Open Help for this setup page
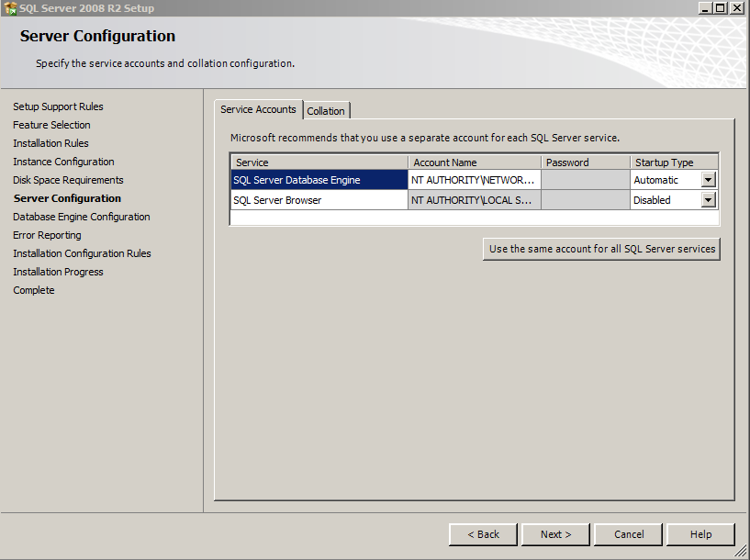750x560 pixels. (x=700, y=534)
